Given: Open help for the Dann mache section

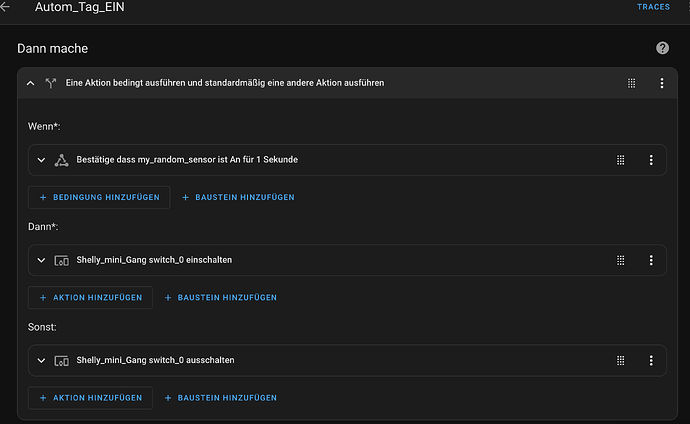Looking at the screenshot, I should click(x=662, y=48).
